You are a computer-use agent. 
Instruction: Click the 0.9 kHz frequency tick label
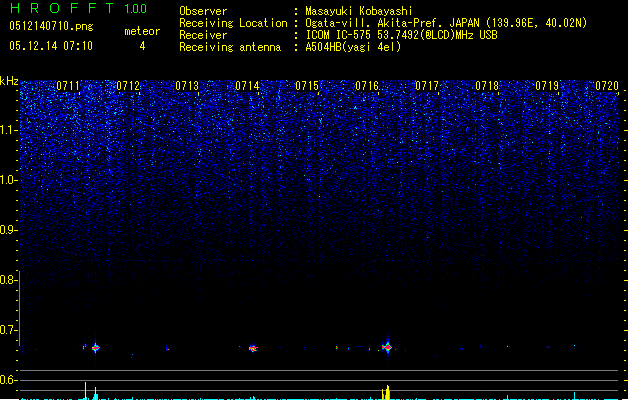coord(8,230)
